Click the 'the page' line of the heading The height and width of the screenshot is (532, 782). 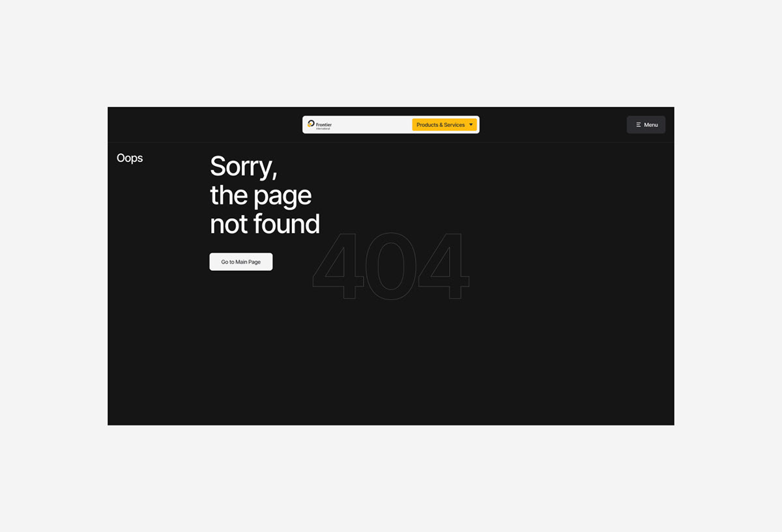pyautogui.click(x=261, y=195)
